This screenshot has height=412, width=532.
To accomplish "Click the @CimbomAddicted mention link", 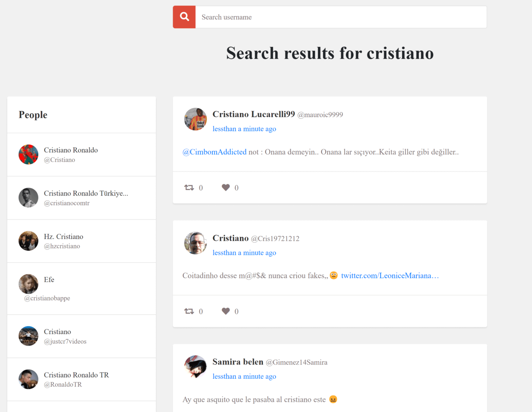I will tap(214, 152).
